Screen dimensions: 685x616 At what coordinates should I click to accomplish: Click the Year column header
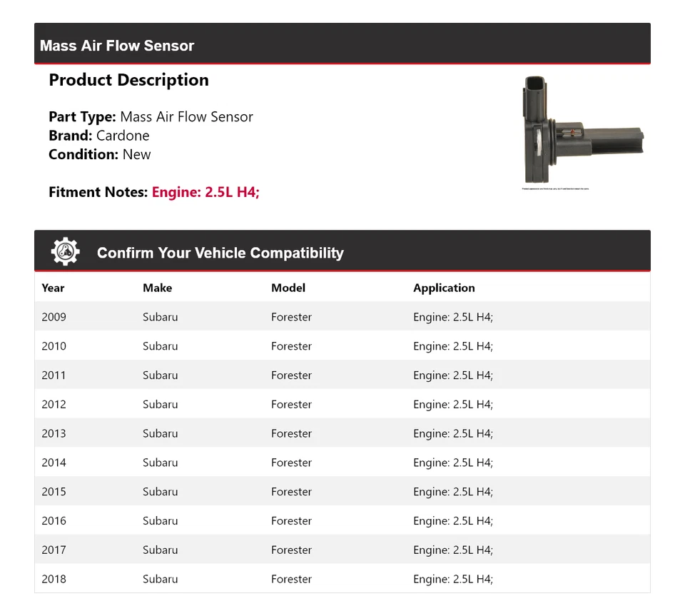[53, 288]
